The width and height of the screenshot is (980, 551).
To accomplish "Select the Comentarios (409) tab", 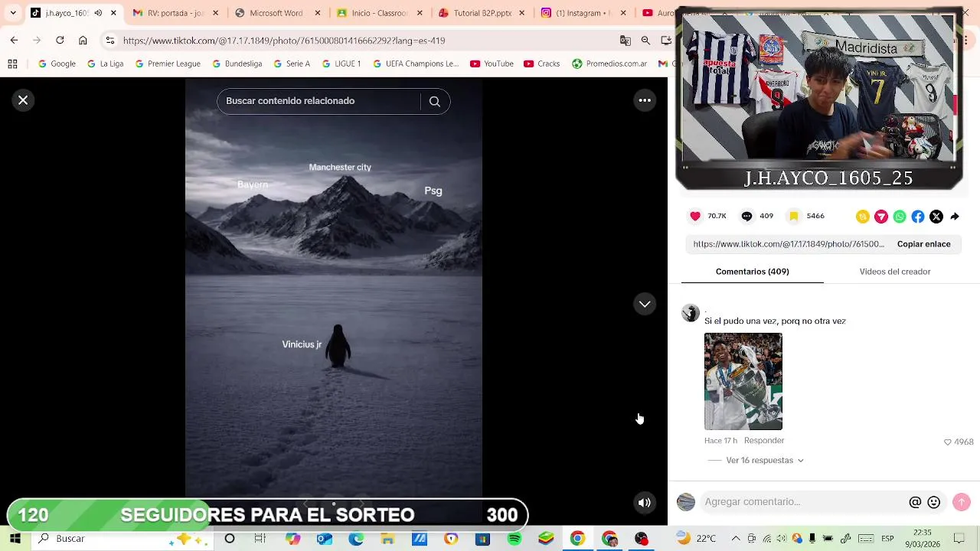I will 752,272.
